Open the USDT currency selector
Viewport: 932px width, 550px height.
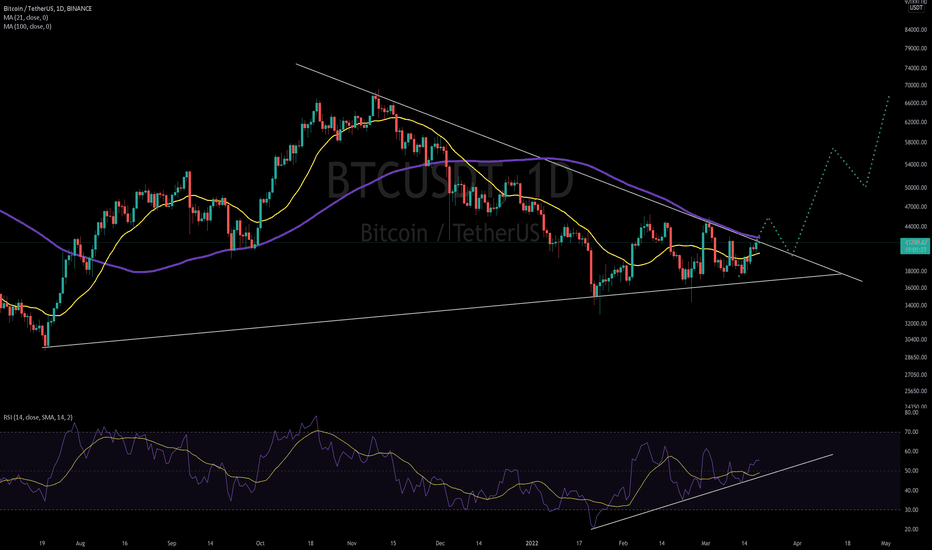916,8
